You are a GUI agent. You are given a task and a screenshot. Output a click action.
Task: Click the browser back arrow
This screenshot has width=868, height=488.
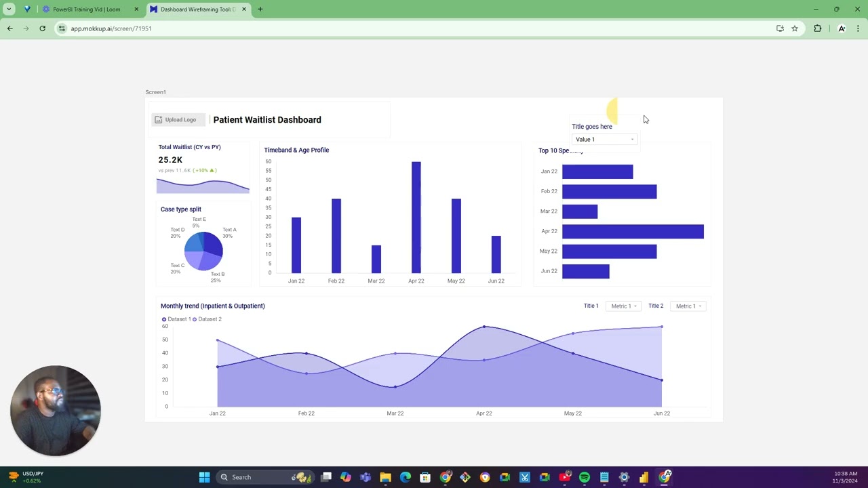(x=9, y=28)
